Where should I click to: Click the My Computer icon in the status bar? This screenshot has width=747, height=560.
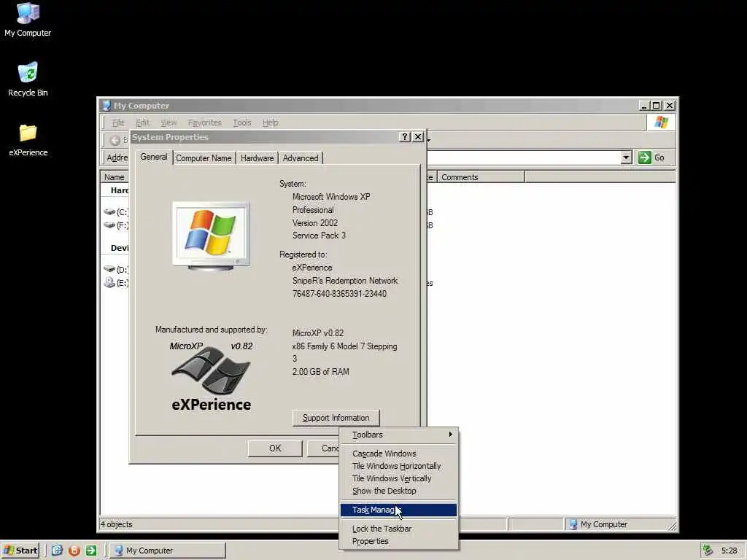573,524
